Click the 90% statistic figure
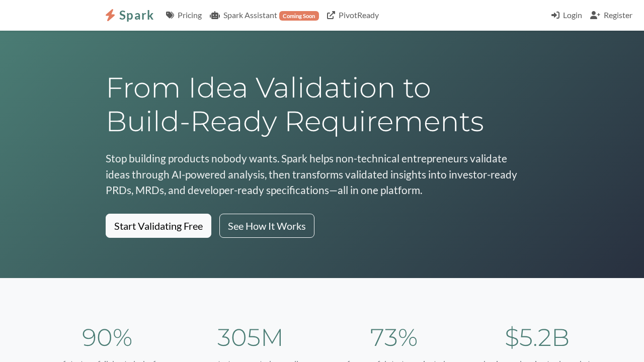 [107, 337]
